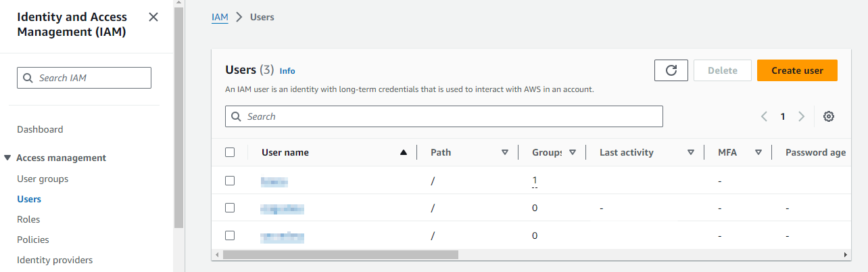868x272 pixels.
Task: Sort by User name ascending arrow
Action: point(404,152)
